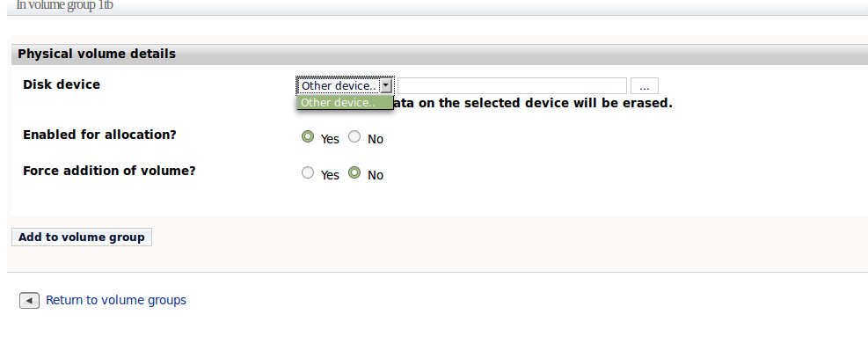Click the Disk device combo box text

pos(339,86)
